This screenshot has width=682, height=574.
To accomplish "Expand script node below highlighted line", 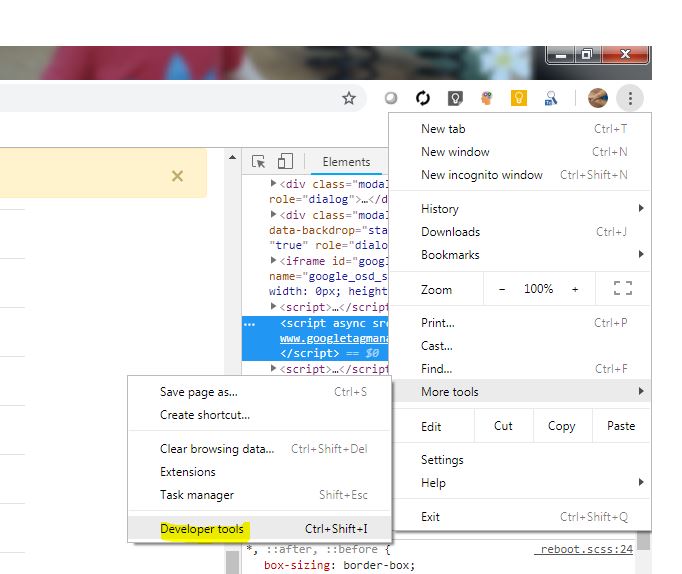I will 273,368.
